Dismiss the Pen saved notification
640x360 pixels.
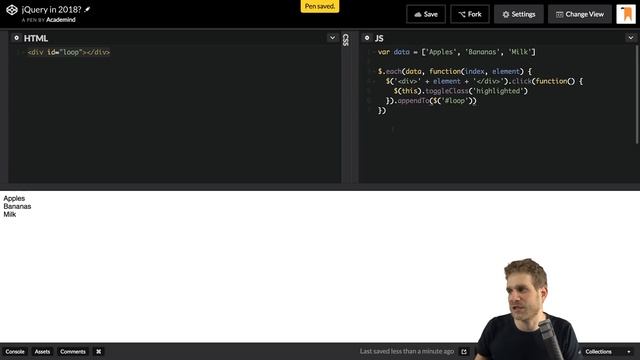[320, 6]
